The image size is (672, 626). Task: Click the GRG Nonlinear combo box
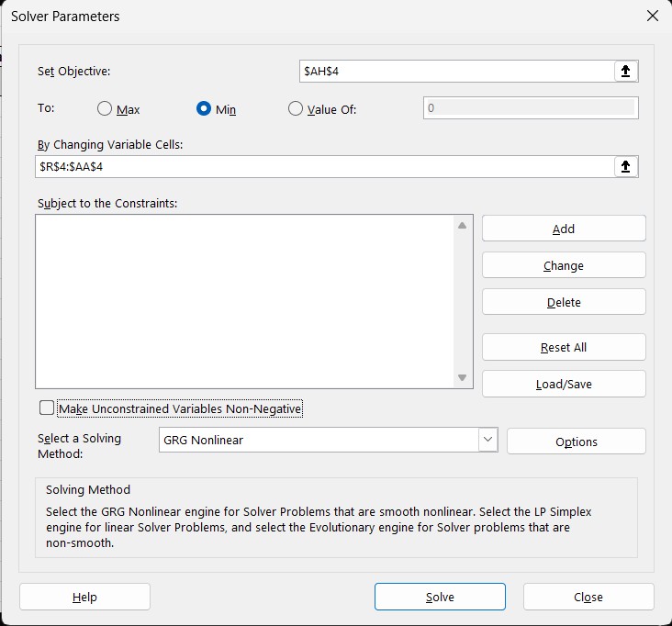pos(318,440)
